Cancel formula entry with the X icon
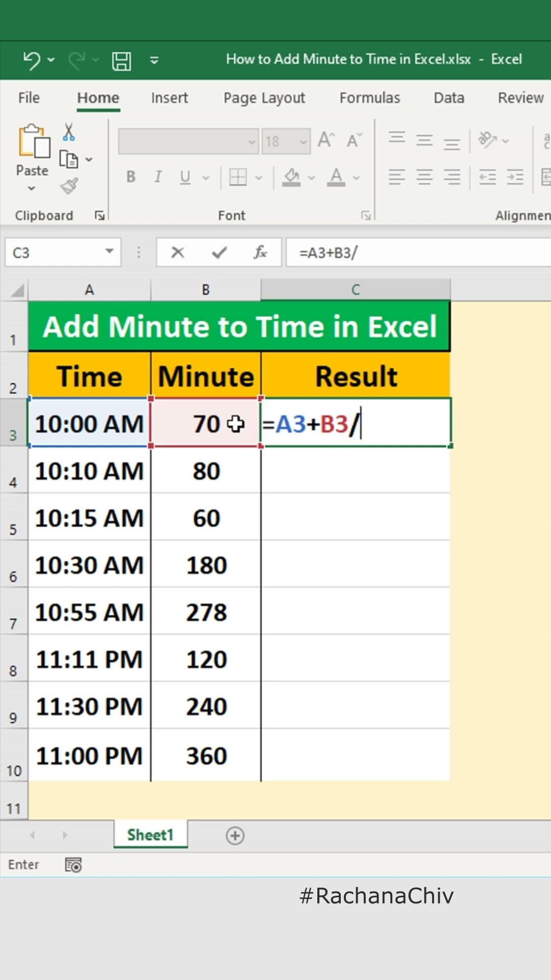 point(178,252)
